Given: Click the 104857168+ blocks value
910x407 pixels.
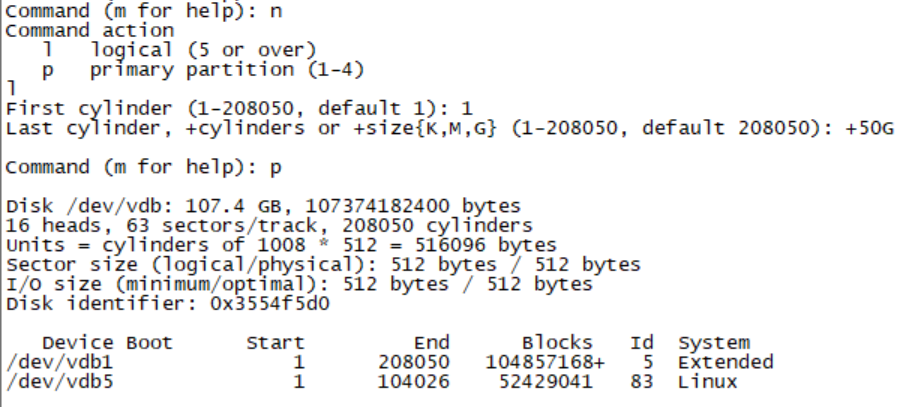Looking at the screenshot, I should click(545, 362).
